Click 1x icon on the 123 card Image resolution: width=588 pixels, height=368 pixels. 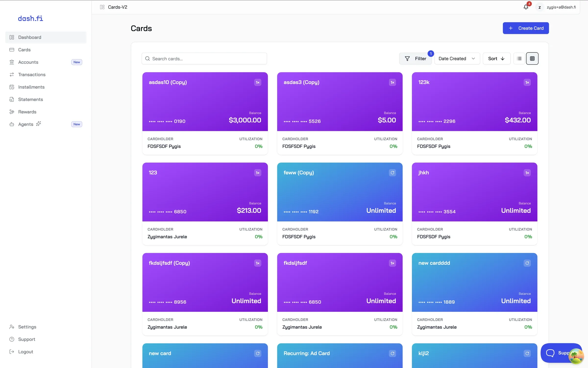[257, 173]
